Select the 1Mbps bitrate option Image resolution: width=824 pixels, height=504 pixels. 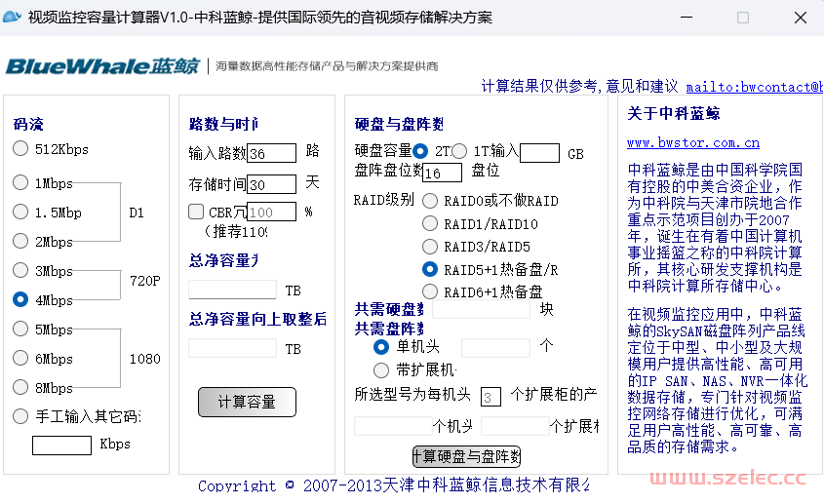pyautogui.click(x=20, y=183)
